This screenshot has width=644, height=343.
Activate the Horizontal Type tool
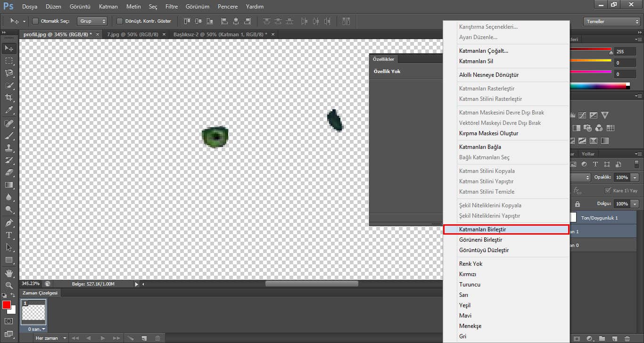coord(9,235)
